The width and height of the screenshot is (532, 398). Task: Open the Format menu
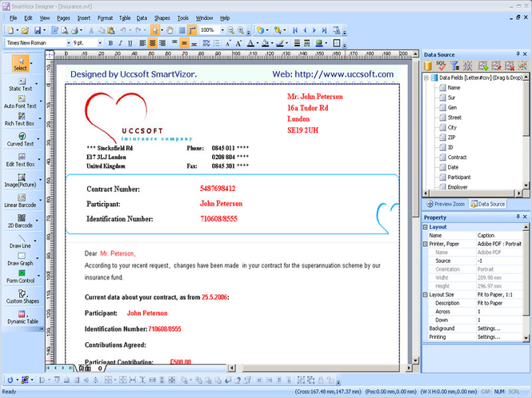(105, 18)
